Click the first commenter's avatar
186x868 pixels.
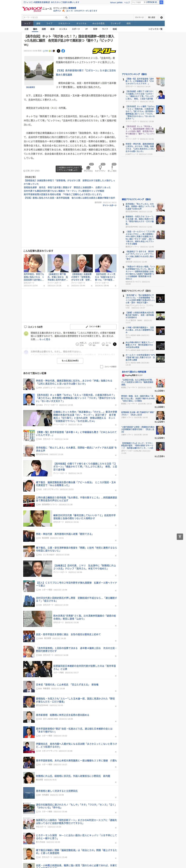26,333
